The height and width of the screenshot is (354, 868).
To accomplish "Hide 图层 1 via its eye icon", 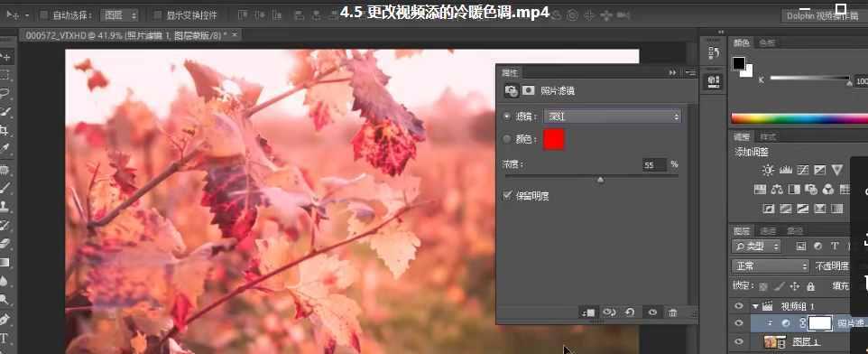I will [738, 341].
